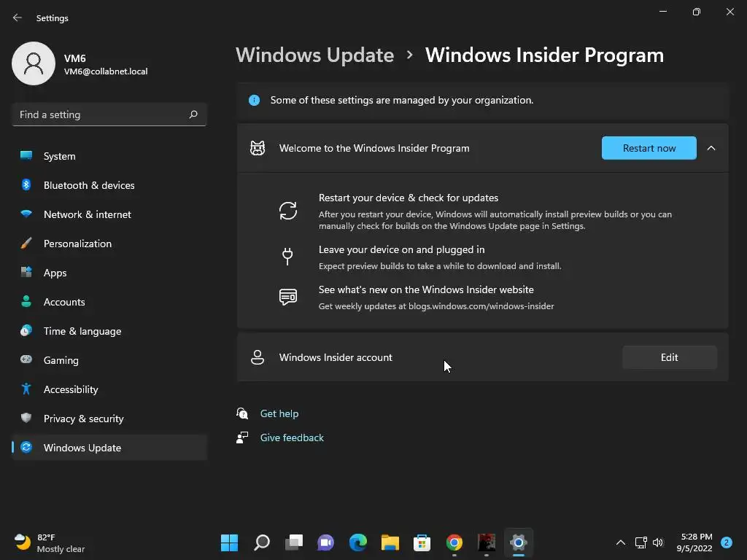Viewport: 747px width, 560px height.
Task: Click the Bluetooth icon in sidebar
Action: pyautogui.click(x=26, y=184)
